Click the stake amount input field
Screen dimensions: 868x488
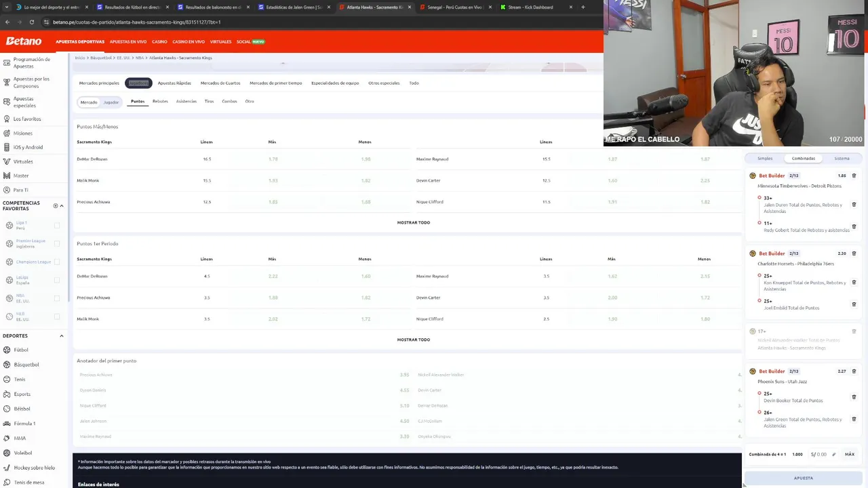821,454
